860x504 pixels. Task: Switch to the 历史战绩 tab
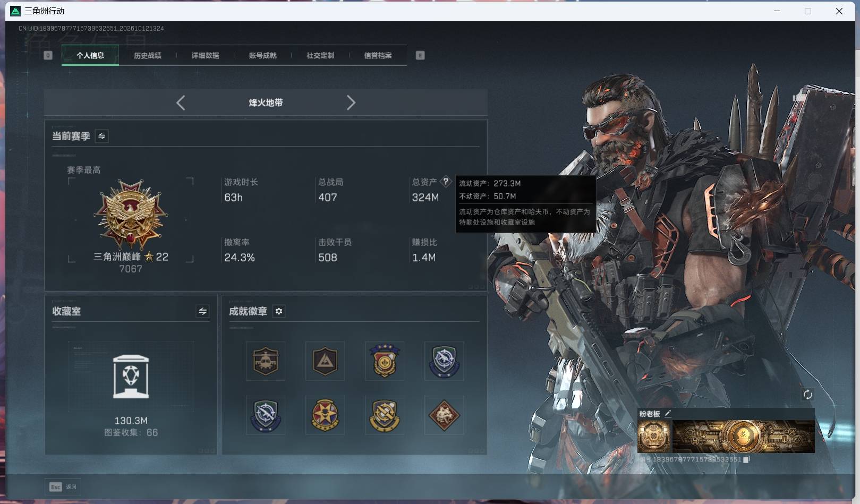tap(148, 55)
